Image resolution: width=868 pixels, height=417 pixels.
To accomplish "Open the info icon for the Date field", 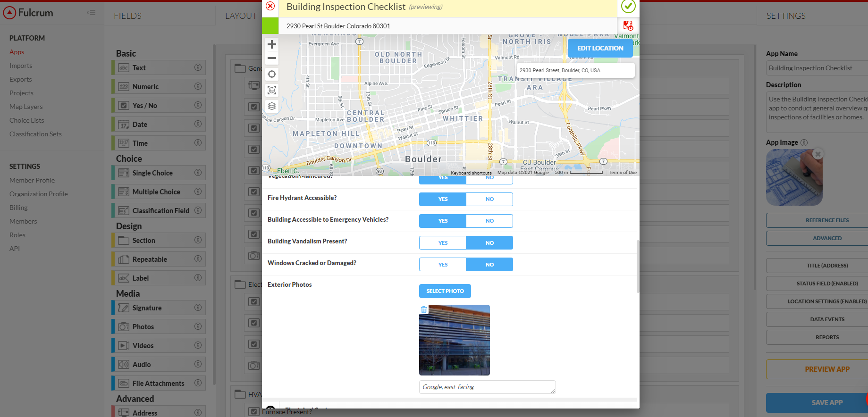I will pos(198,124).
